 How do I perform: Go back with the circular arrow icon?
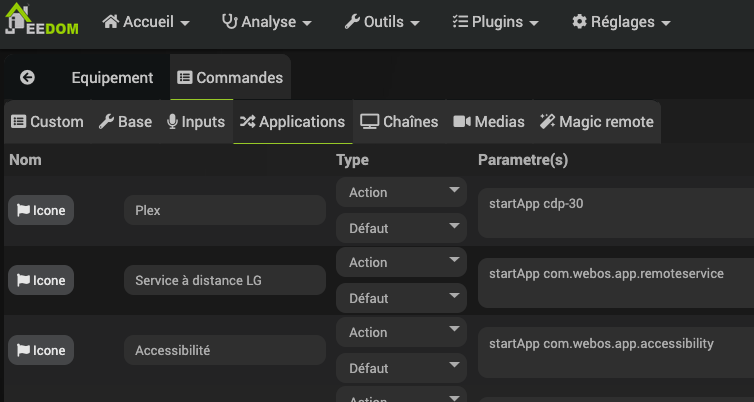pos(27,77)
